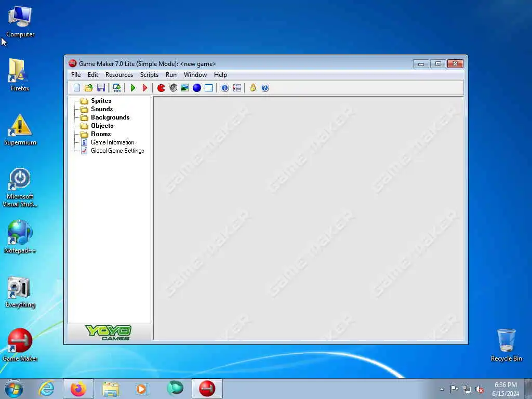Image resolution: width=532 pixels, height=399 pixels.
Task: Show hidden system tray icons
Action: pos(442,389)
